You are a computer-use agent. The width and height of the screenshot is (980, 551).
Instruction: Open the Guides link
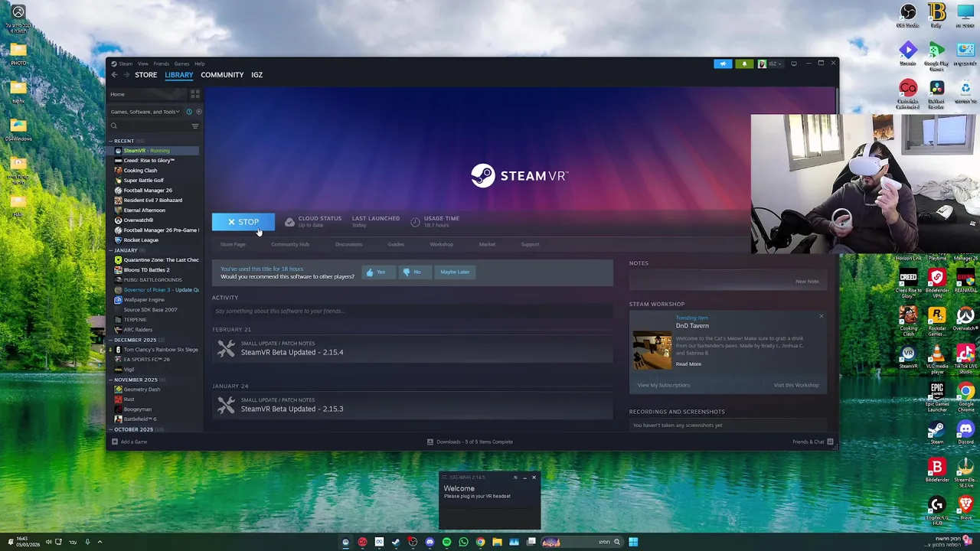click(396, 244)
